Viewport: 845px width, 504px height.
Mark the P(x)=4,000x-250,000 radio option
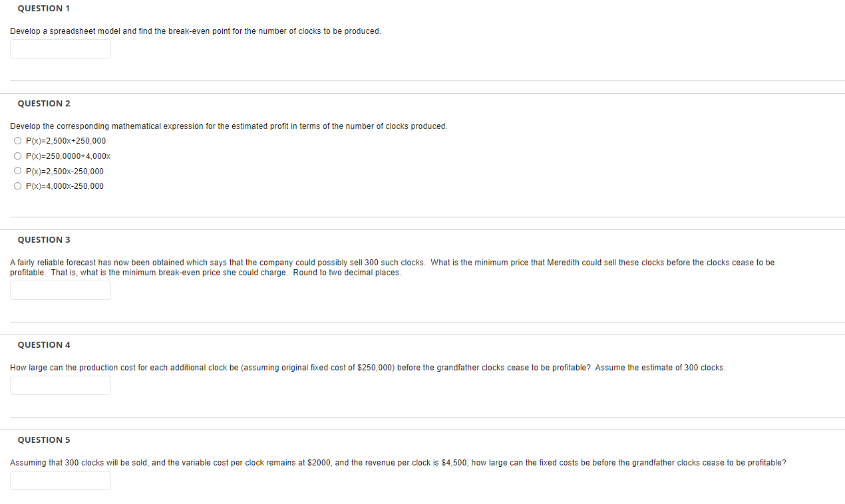[x=17, y=186]
